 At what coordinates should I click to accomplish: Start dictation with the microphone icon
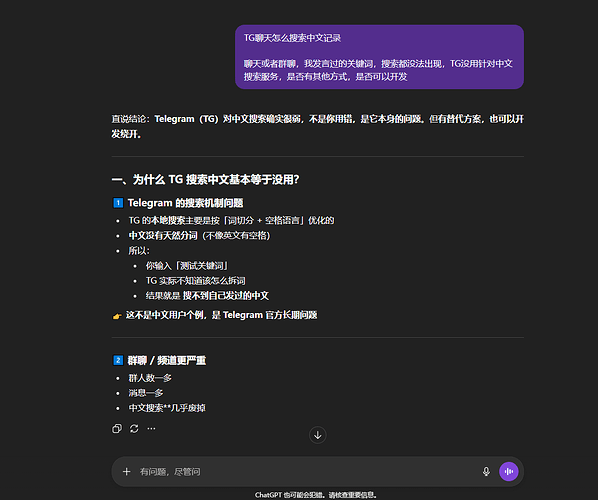coord(486,472)
